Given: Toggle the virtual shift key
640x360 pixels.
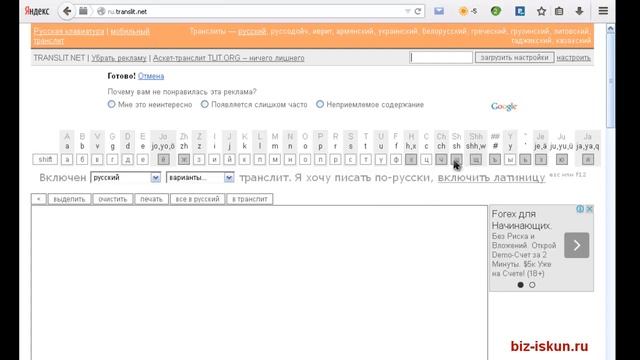Looking at the screenshot, I should tap(45, 160).
